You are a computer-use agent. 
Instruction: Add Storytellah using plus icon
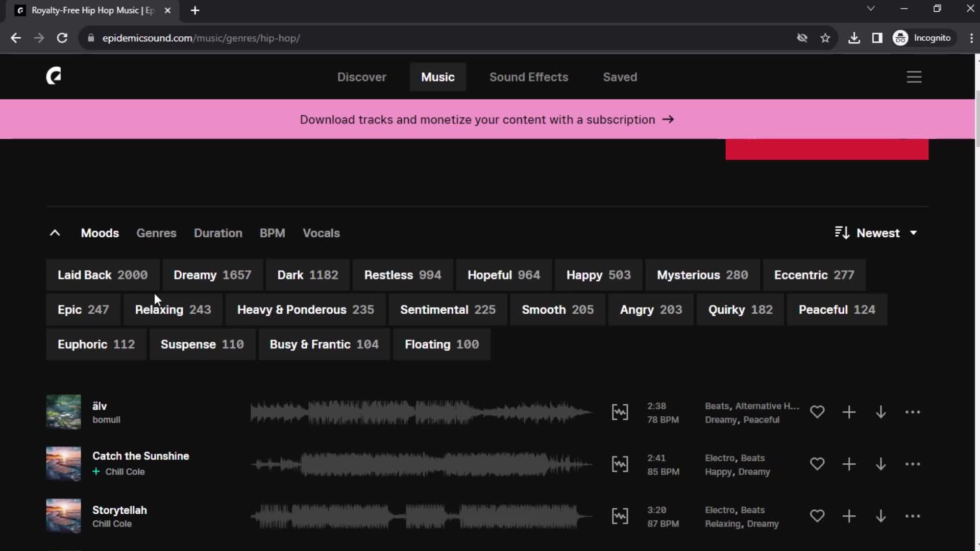pos(849,516)
